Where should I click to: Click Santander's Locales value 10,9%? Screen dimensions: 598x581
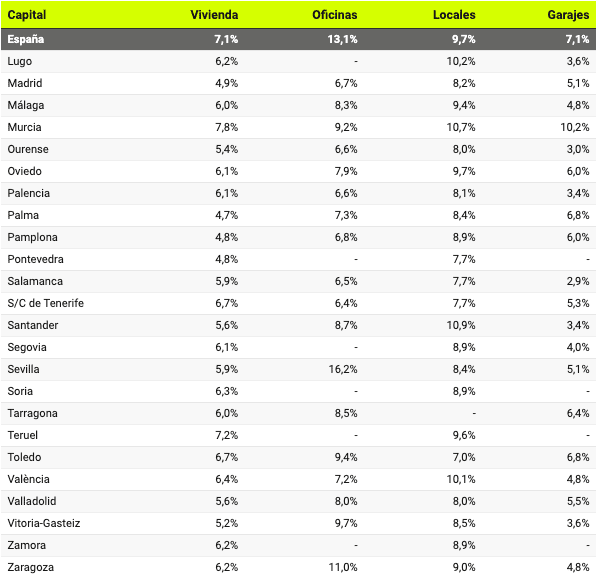pos(461,325)
